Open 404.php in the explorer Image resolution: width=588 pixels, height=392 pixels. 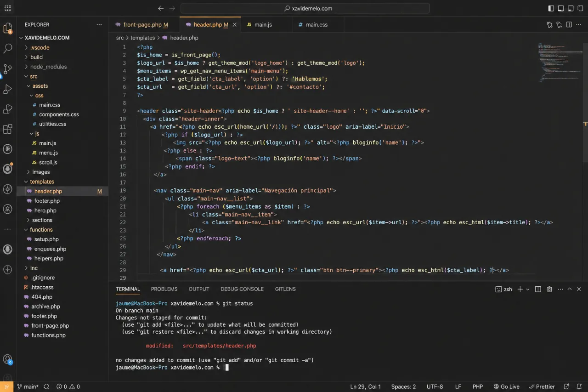41,297
